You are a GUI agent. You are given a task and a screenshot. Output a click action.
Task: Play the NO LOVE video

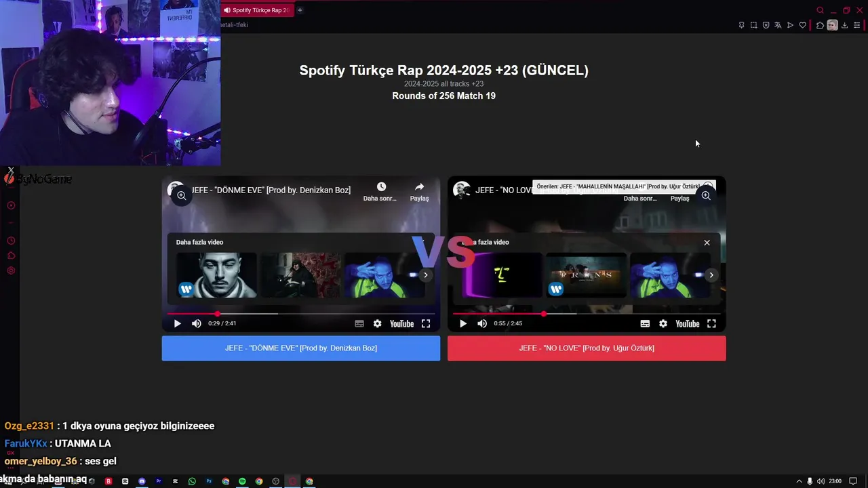pyautogui.click(x=462, y=324)
